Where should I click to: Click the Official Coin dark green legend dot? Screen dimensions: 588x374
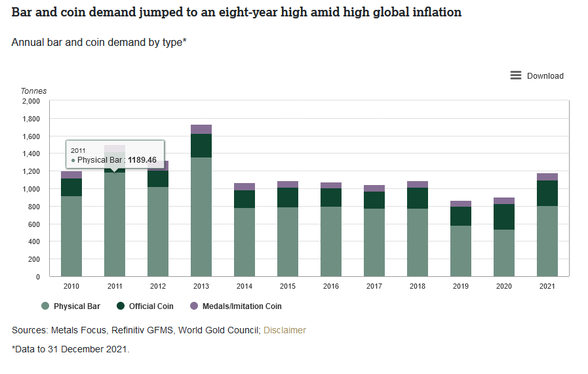[x=121, y=306]
